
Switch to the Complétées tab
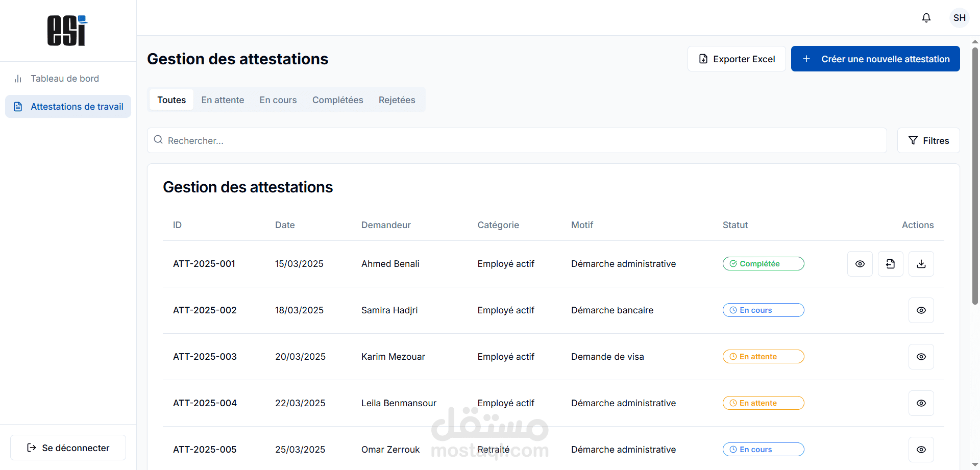tap(338, 100)
